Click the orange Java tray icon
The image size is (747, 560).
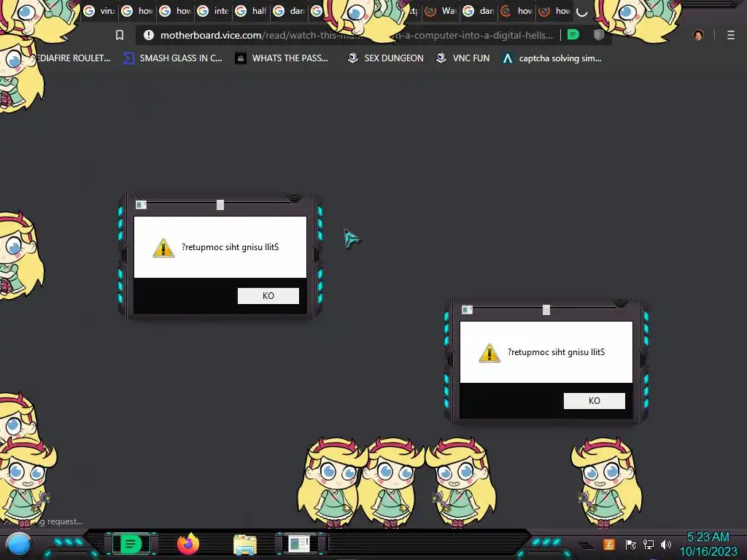click(x=609, y=544)
